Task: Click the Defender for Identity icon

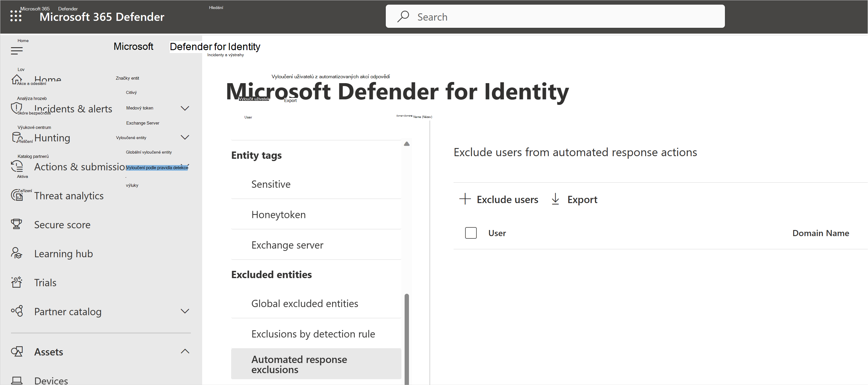Action: pos(215,47)
